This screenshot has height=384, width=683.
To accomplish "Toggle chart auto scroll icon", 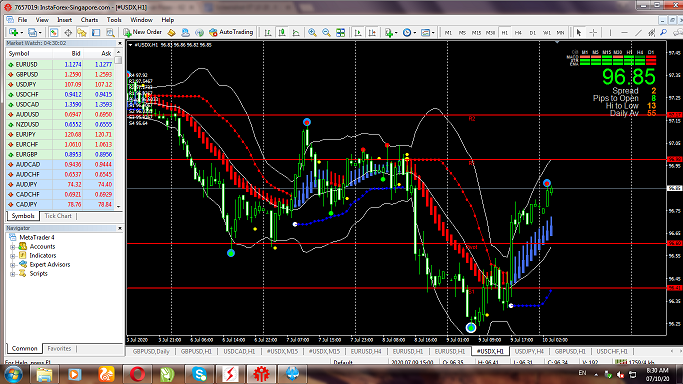I will tap(358, 32).
